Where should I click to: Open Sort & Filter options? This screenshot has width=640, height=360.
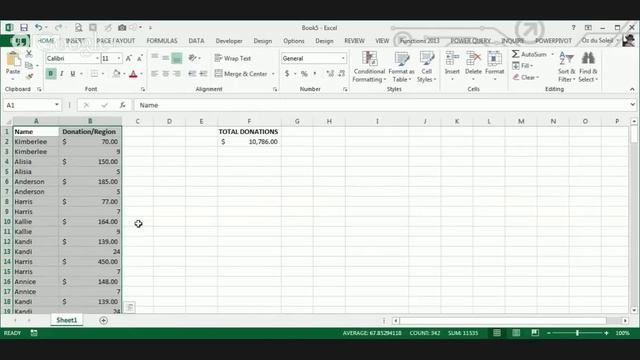[x=567, y=67]
